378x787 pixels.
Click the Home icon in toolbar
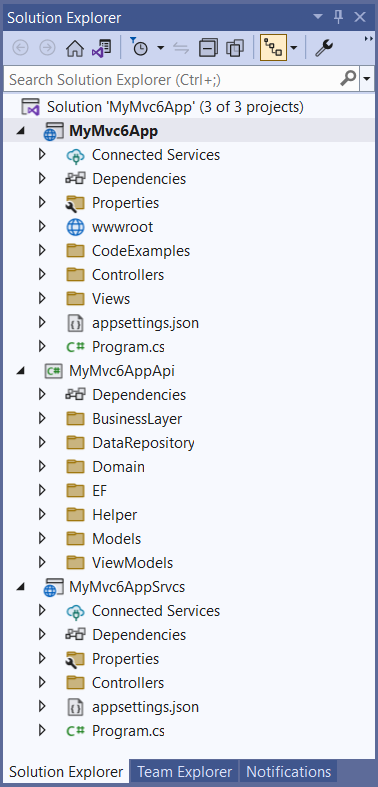pos(75,48)
